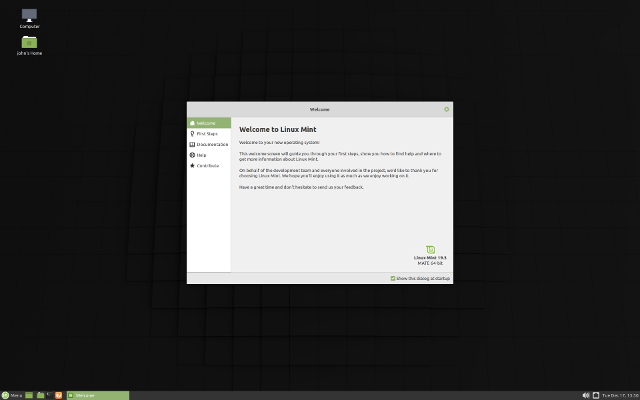Click the Help lifebuoy icon
The width and height of the screenshot is (640, 400).
[192, 155]
